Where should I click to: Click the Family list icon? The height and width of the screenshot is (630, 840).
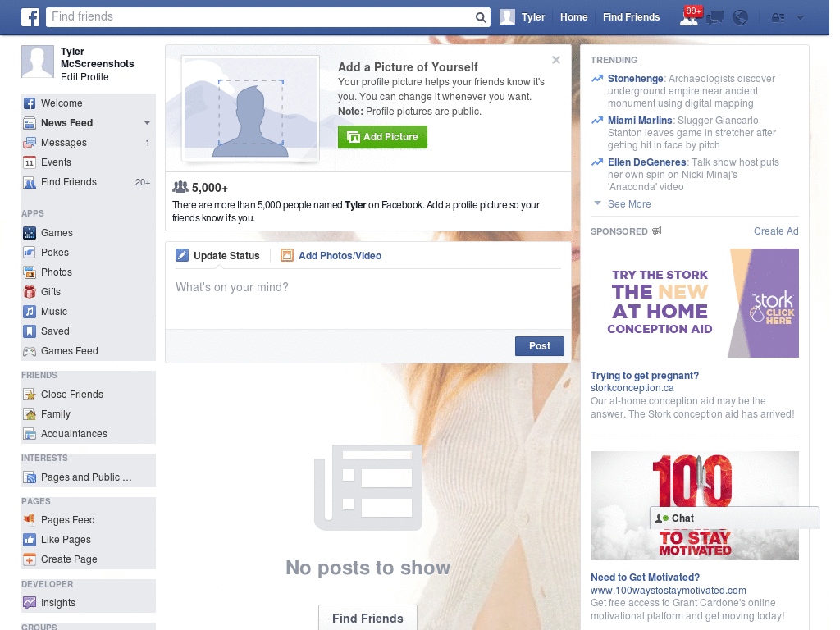(x=30, y=414)
